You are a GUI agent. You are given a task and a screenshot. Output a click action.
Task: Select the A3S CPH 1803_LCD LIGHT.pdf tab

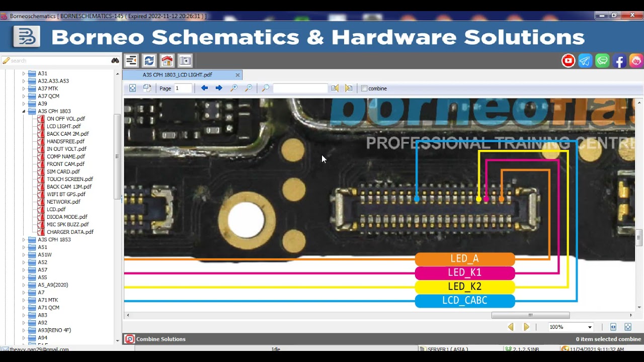click(x=178, y=75)
